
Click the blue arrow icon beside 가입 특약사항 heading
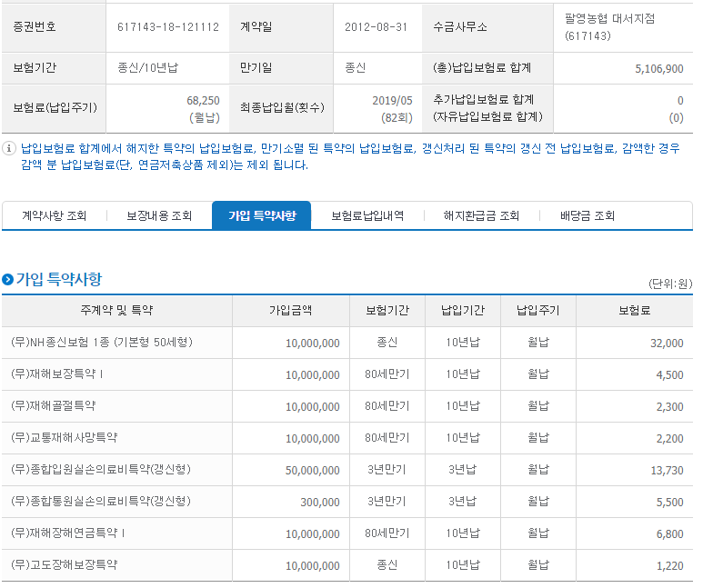tap(7, 280)
